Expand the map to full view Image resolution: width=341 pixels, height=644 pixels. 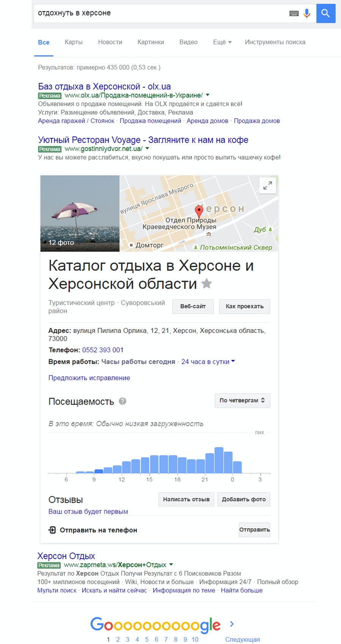[267, 186]
